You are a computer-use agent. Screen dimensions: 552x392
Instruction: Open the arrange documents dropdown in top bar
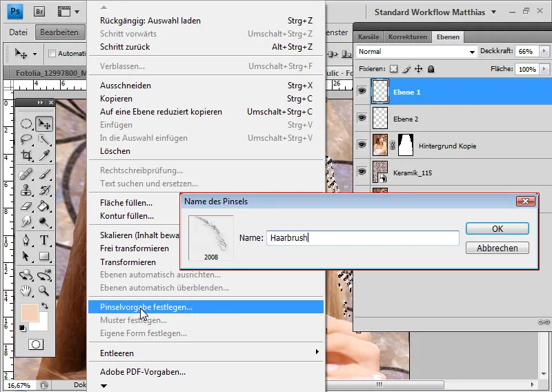pyautogui.click(x=68, y=12)
